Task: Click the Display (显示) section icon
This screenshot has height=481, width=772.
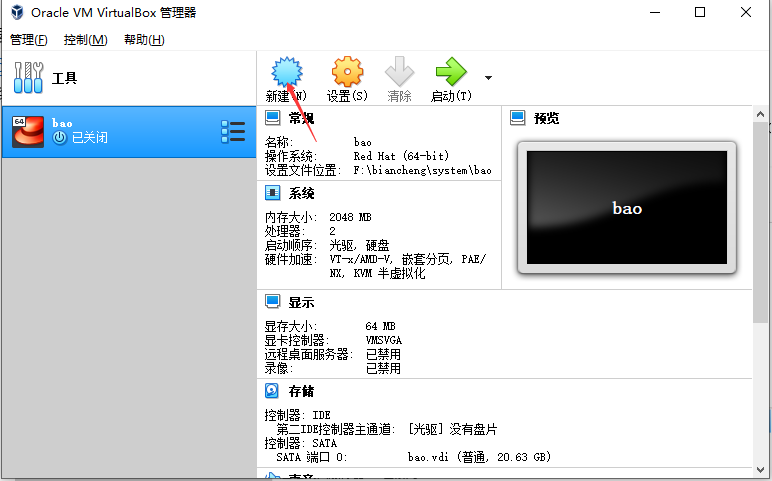Action: (x=272, y=302)
